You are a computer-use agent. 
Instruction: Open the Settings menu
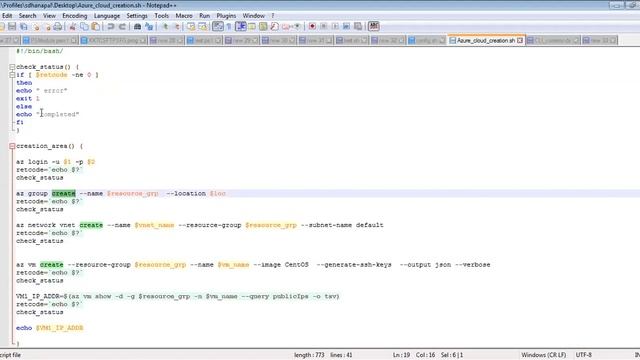click(x=137, y=16)
